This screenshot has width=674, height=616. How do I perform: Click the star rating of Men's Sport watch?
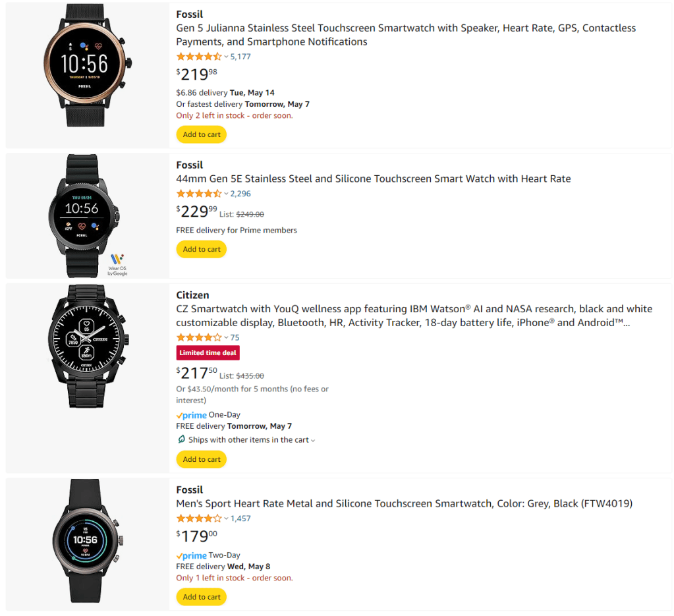(x=199, y=518)
